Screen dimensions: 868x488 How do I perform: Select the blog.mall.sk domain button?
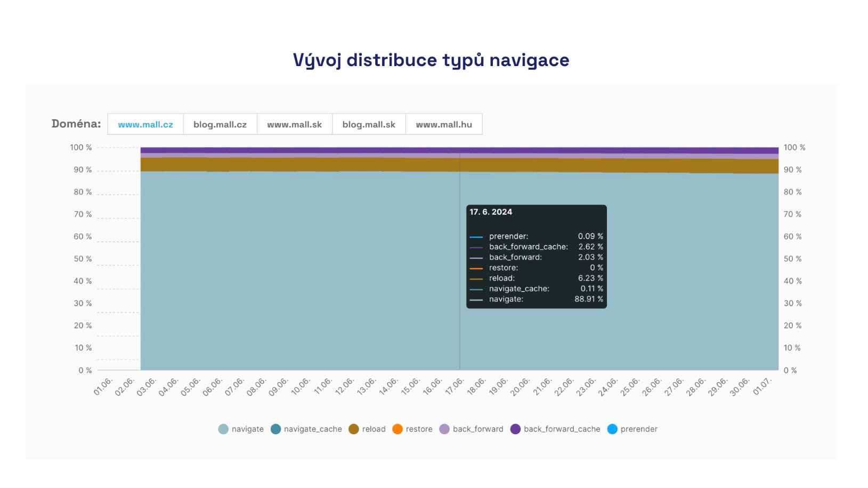[369, 124]
